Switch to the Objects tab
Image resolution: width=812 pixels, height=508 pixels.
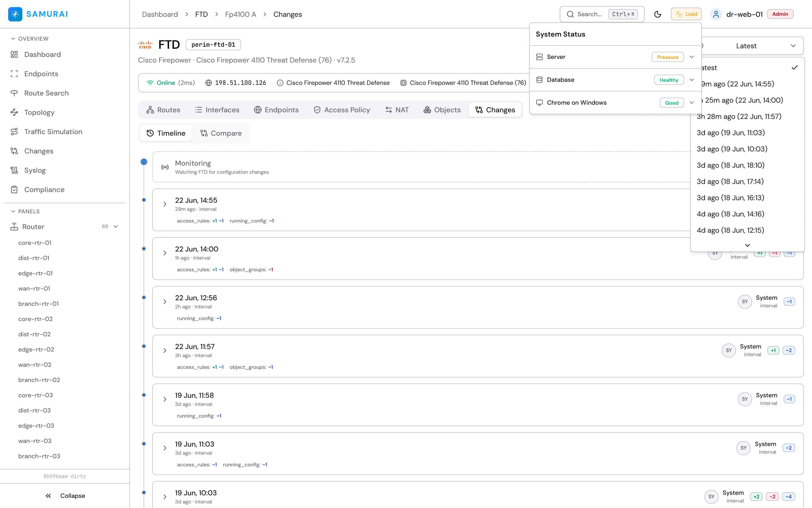(442, 110)
